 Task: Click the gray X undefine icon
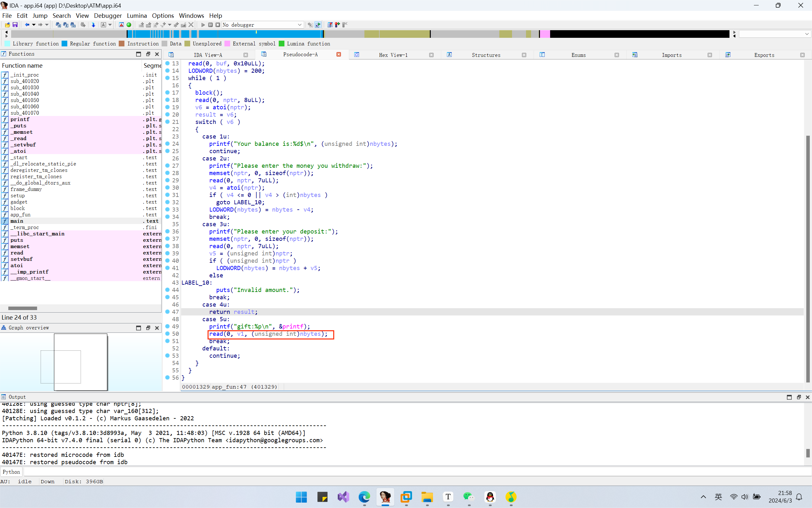191,25
